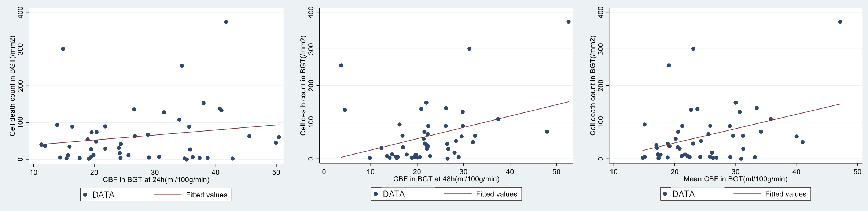
Task: Click the x-axis tick label '0' in the 48h plot
Action: (x=324, y=172)
